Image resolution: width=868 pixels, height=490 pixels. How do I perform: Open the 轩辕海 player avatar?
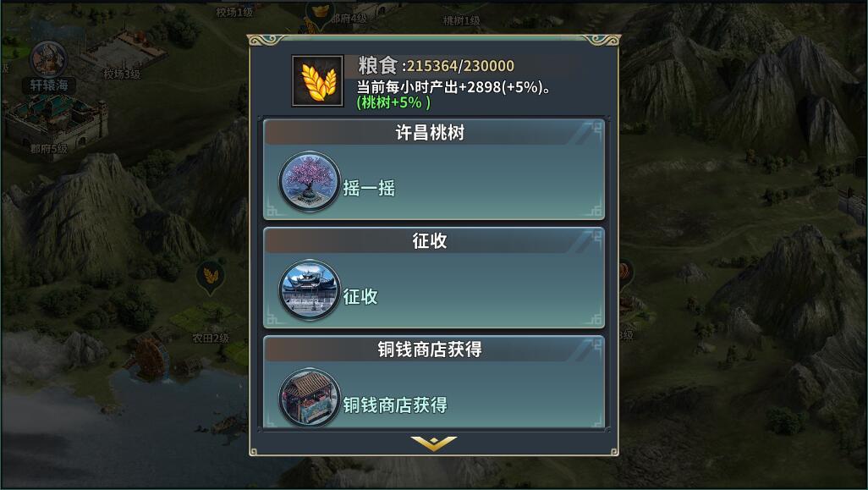click(x=49, y=58)
